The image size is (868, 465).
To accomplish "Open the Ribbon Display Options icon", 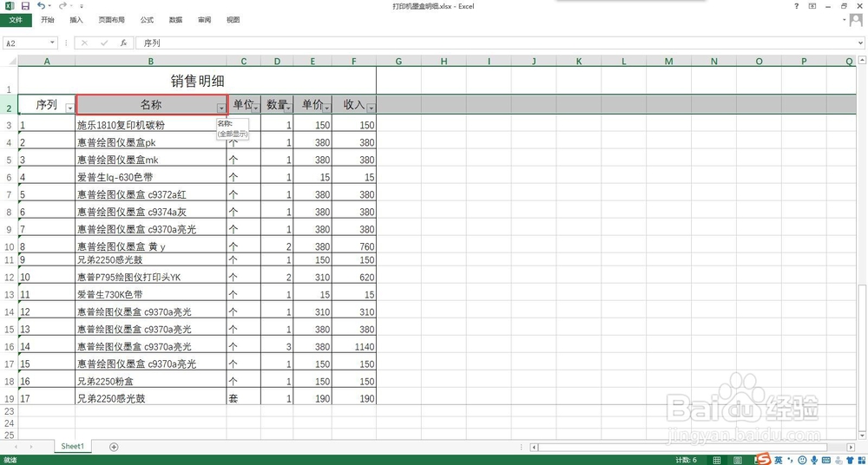I will click(812, 6).
